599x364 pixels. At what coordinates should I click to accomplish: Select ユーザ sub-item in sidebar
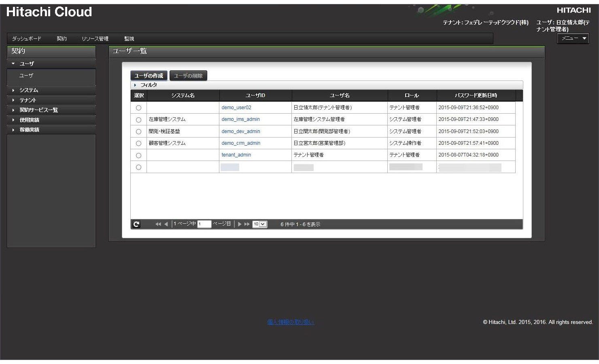pos(26,76)
